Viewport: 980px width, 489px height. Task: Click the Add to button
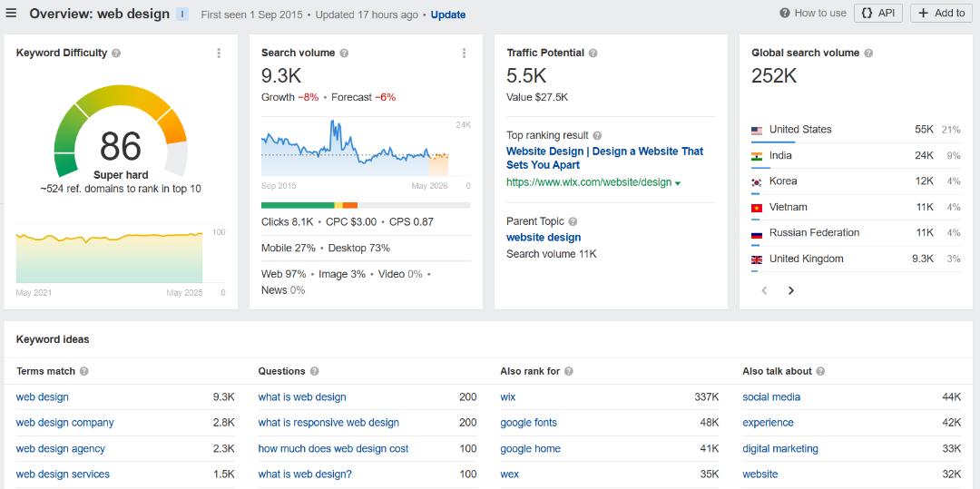(x=941, y=13)
